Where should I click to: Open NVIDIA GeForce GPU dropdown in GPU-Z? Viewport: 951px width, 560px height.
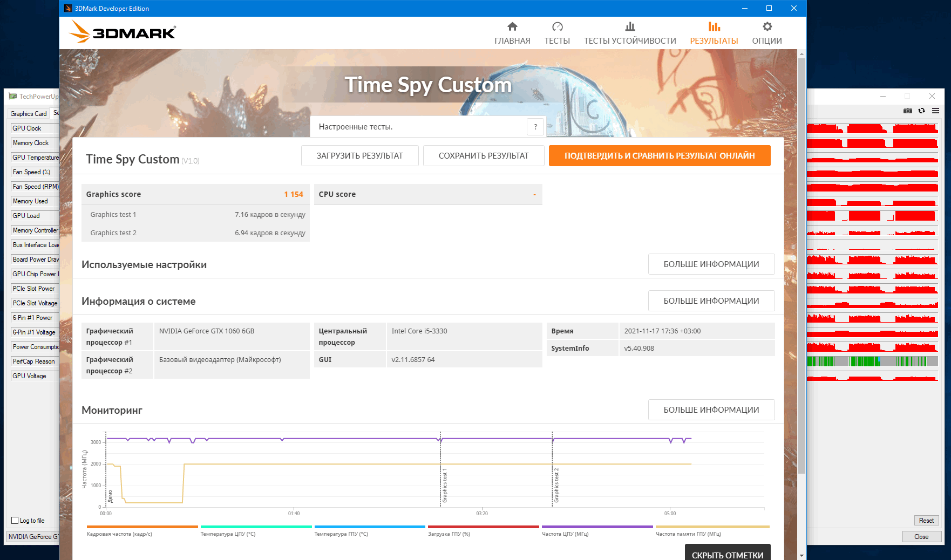[33, 537]
